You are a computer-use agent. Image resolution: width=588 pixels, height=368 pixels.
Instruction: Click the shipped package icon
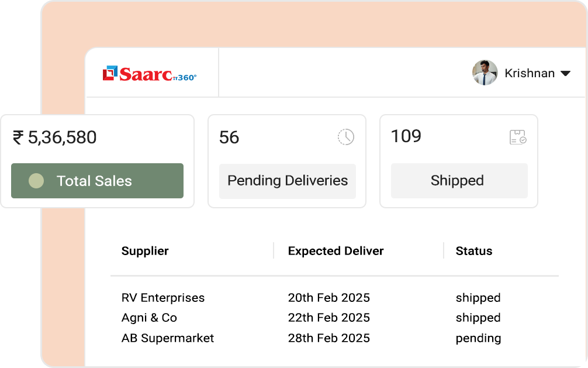518,137
